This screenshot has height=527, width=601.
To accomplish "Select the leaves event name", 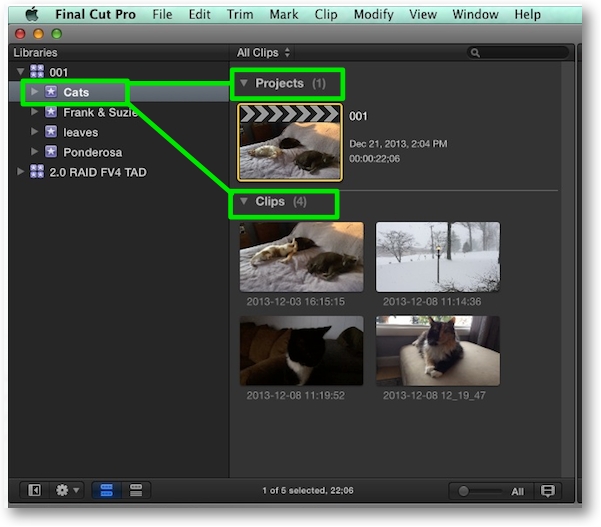I will pyautogui.click(x=80, y=133).
